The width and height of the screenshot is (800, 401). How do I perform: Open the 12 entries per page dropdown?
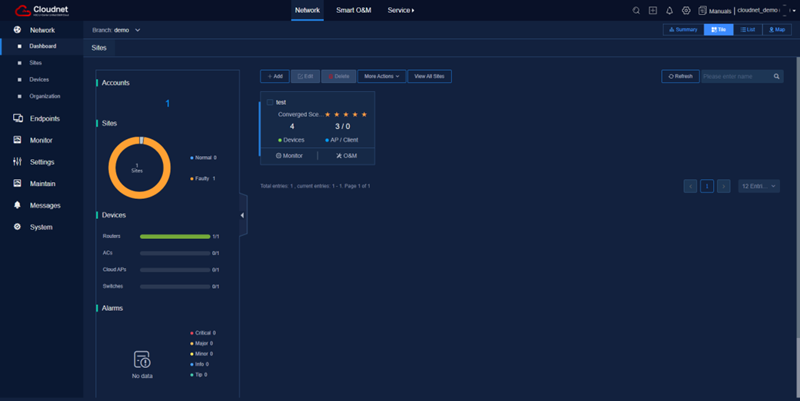pos(759,186)
